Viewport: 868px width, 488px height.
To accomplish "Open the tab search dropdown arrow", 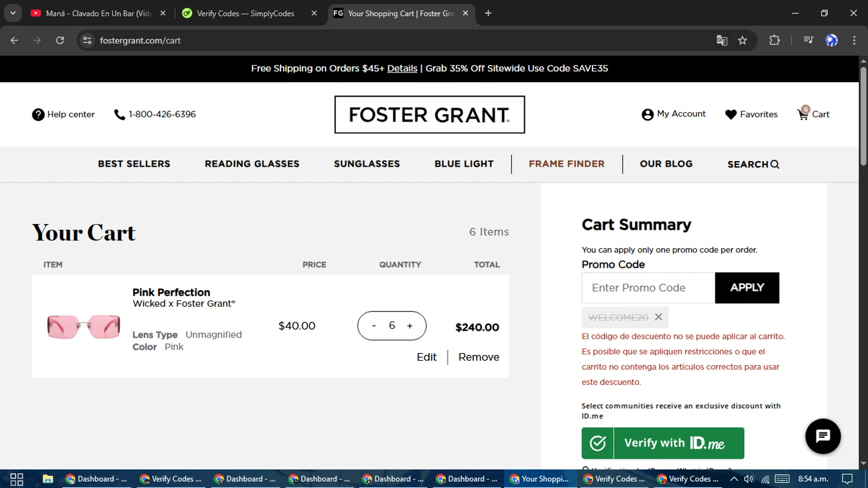I will coord(13,13).
